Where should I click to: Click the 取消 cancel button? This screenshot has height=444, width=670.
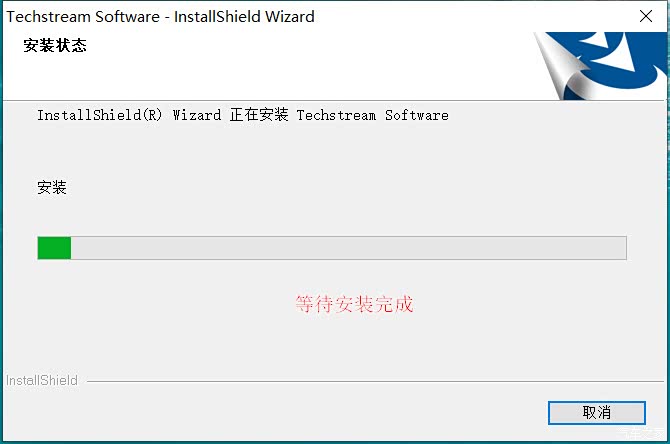click(x=597, y=412)
